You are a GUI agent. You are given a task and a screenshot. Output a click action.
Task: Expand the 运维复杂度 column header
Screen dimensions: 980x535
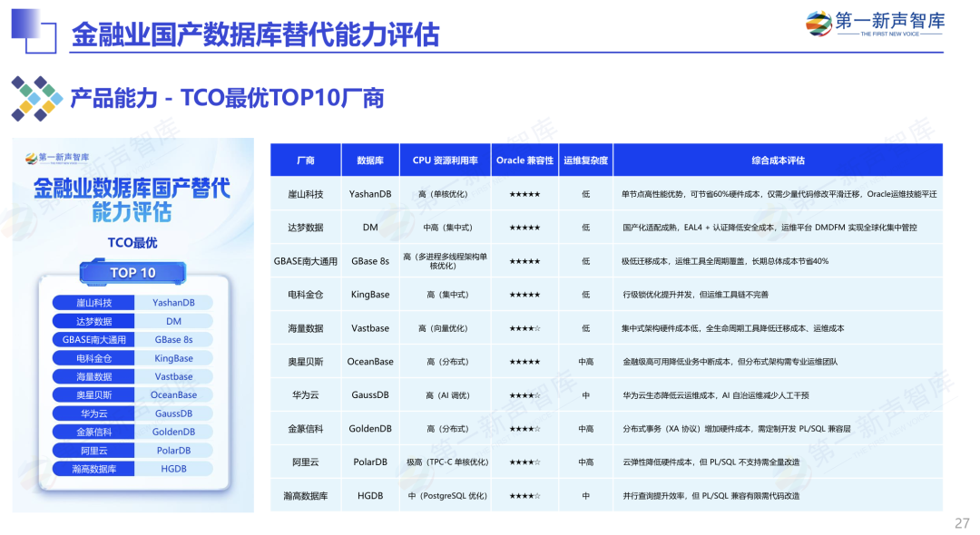(x=585, y=160)
